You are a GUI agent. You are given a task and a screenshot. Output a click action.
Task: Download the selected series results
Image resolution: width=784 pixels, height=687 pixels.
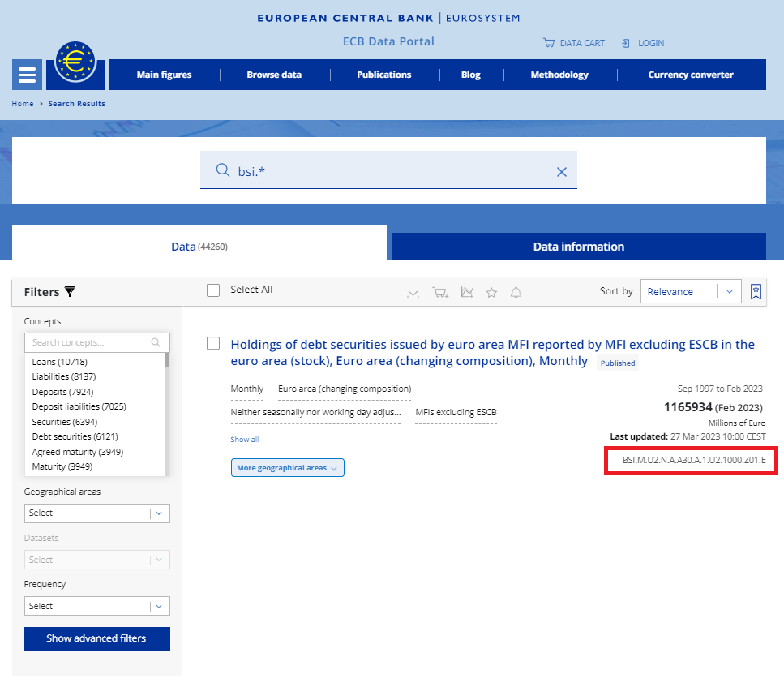413,292
